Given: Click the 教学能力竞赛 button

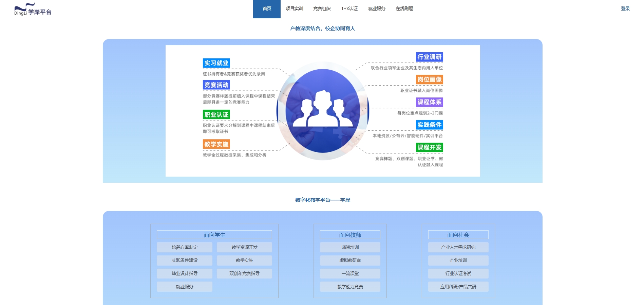Looking at the screenshot, I should 350,287.
